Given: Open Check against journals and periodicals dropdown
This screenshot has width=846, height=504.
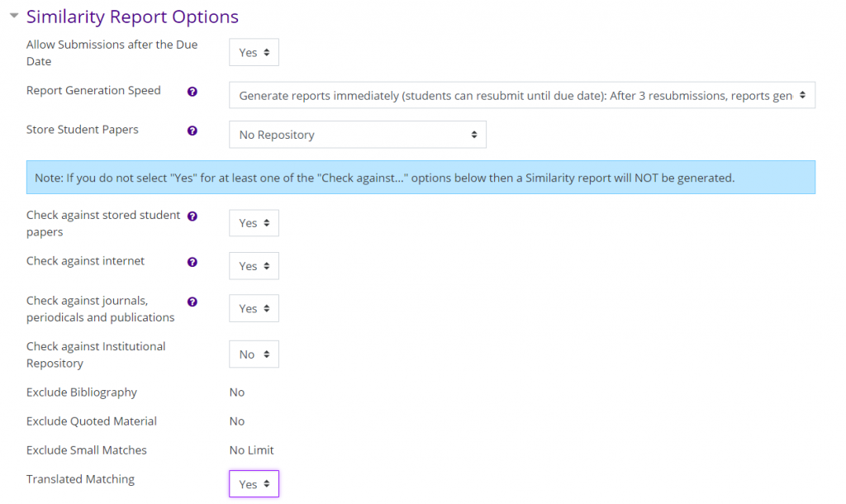Looking at the screenshot, I should tap(254, 308).
